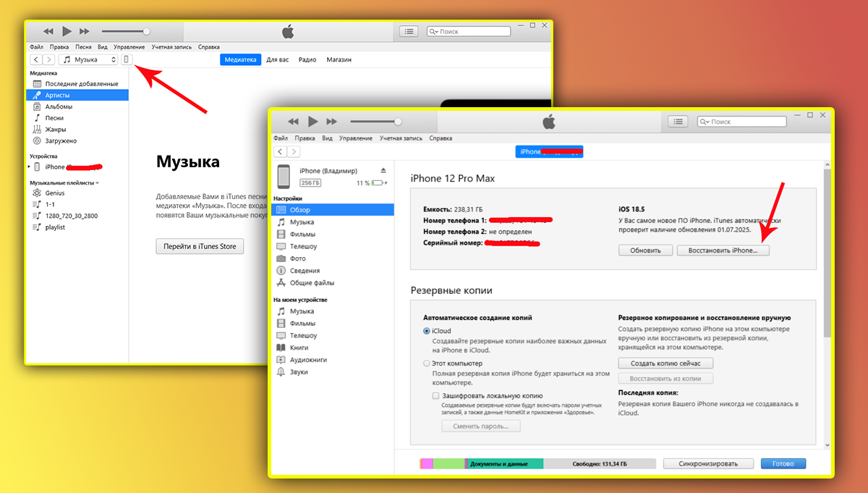The image size is (868, 493).
Task: Expand the iPhone device in Устройства list
Action: pyautogui.click(x=30, y=167)
